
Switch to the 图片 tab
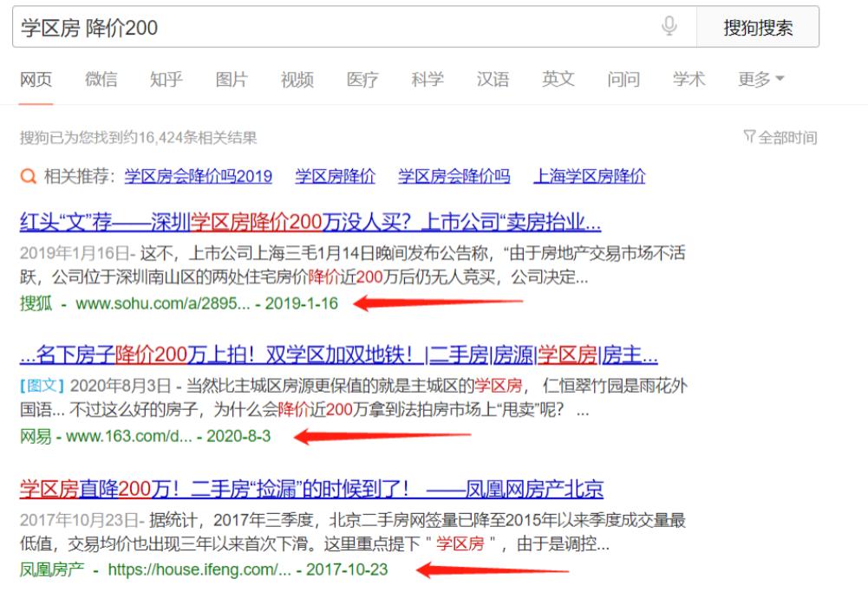click(x=232, y=79)
